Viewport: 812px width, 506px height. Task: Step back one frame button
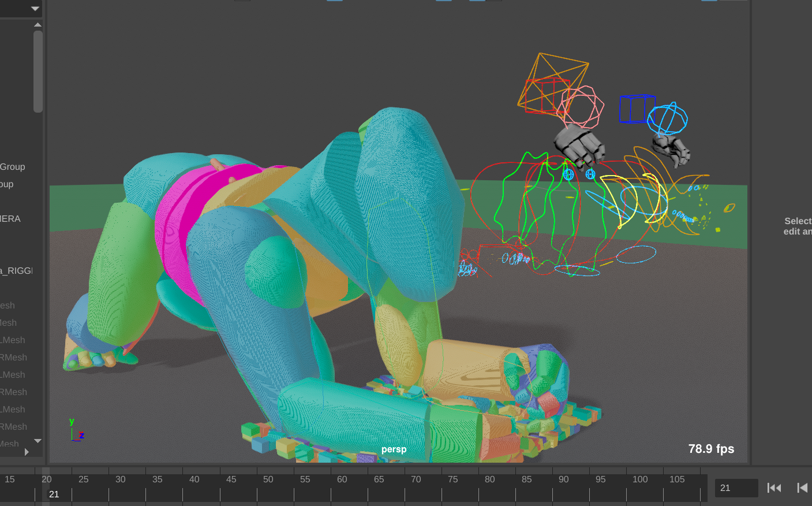point(802,488)
